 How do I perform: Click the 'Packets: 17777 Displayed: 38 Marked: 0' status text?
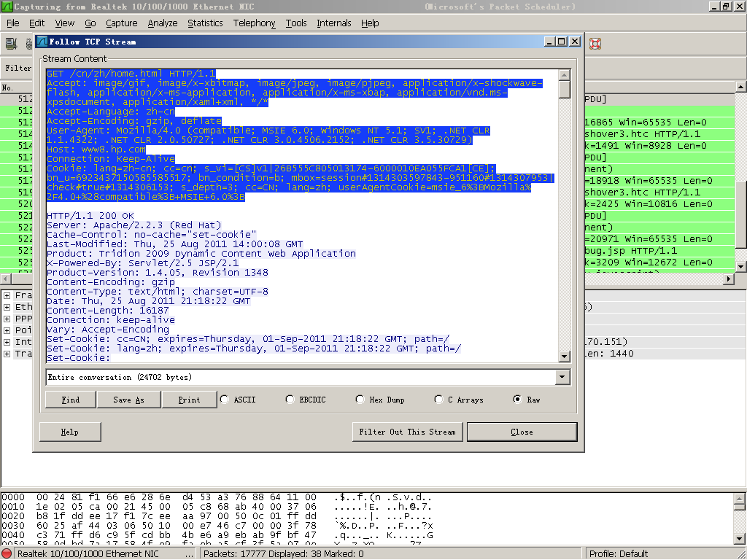pos(284,554)
